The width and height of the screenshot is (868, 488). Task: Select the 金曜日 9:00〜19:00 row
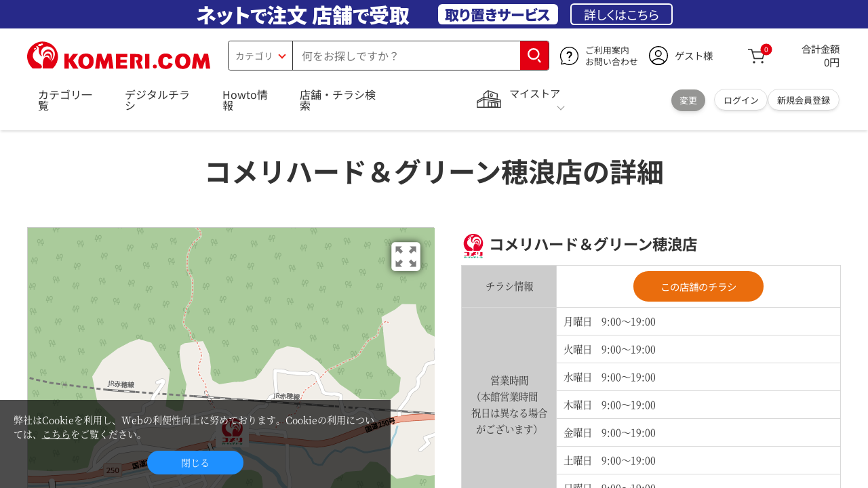(x=698, y=432)
